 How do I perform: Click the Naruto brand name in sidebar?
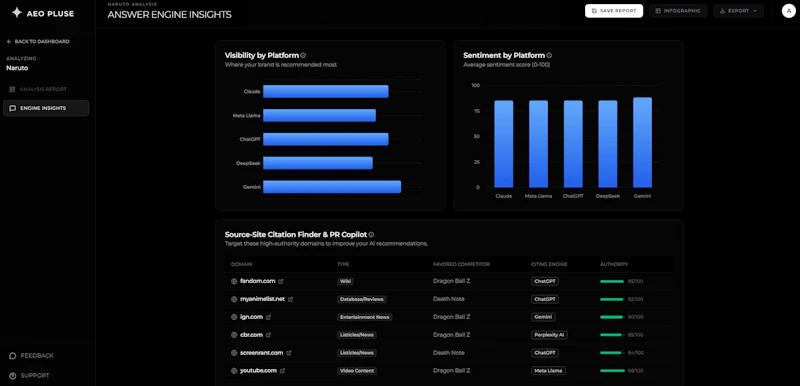tap(17, 68)
